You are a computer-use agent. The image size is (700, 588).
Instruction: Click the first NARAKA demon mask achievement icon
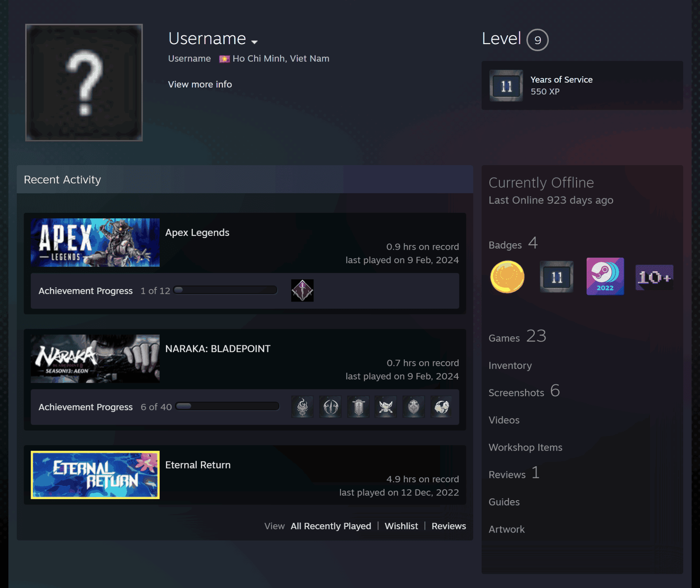click(302, 407)
